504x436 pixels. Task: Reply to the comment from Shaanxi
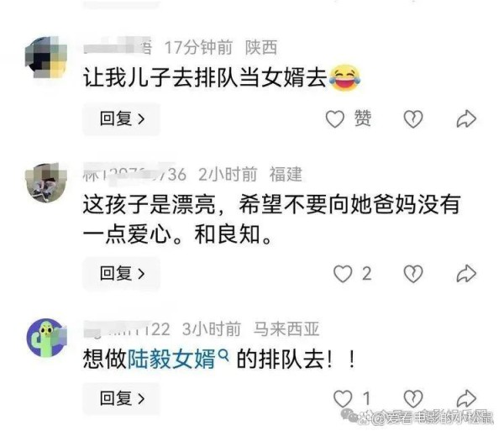(x=122, y=119)
